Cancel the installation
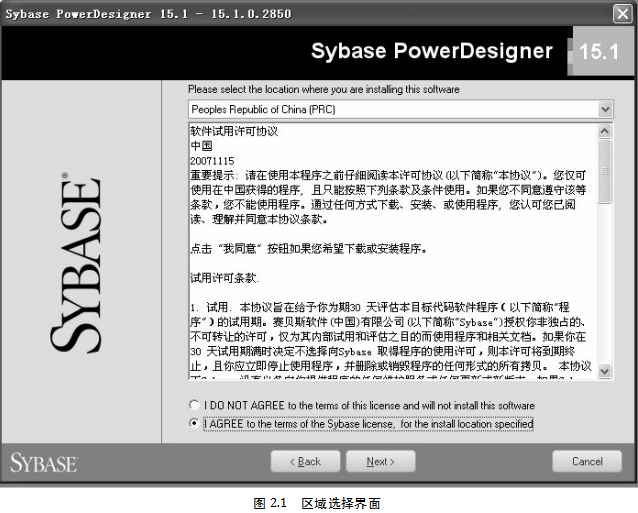Screen dimensions: 638x513 pos(587,462)
